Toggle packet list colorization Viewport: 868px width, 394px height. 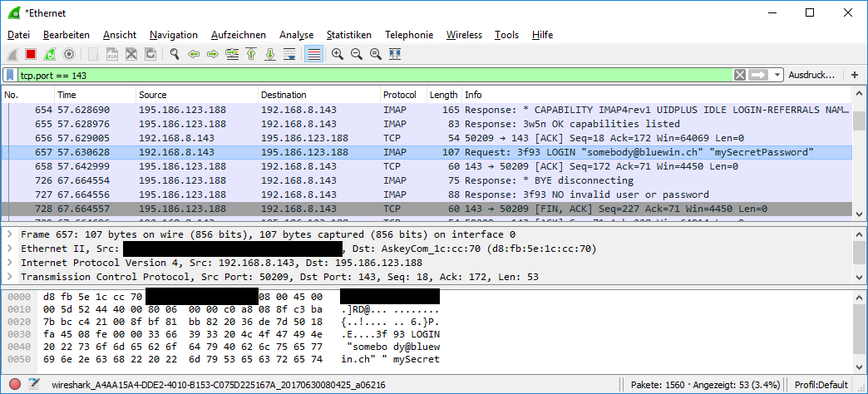313,54
